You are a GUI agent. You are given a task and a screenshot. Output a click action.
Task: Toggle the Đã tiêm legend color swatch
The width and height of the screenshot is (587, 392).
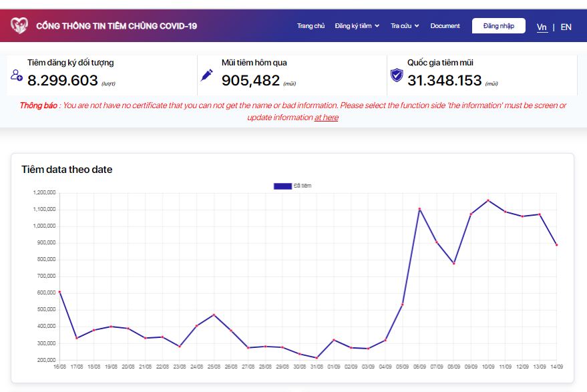tap(282, 186)
